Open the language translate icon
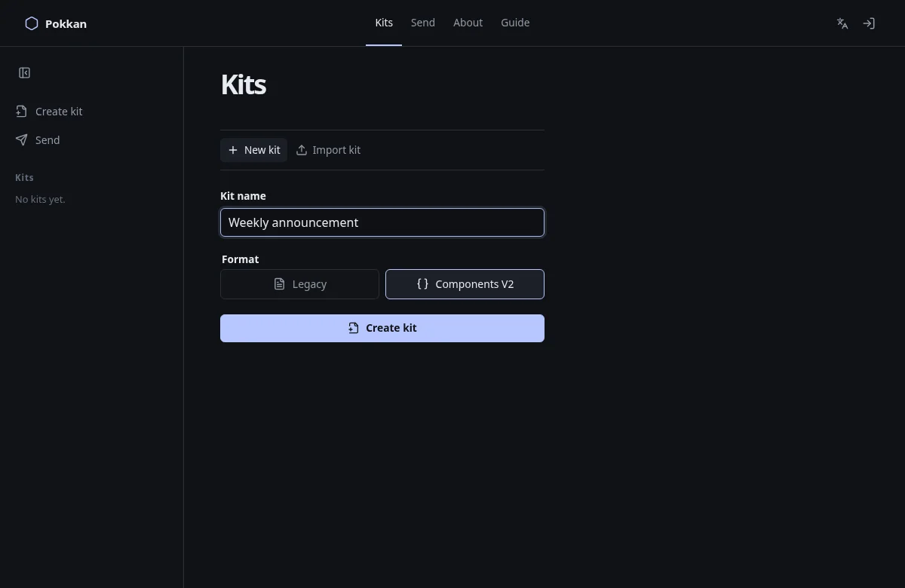 [x=842, y=23]
